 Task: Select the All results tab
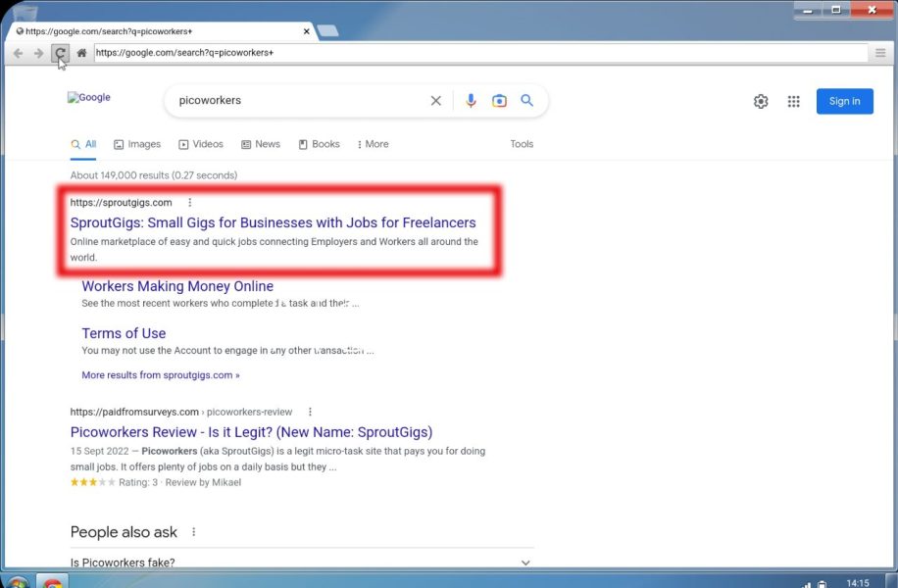tap(83, 144)
